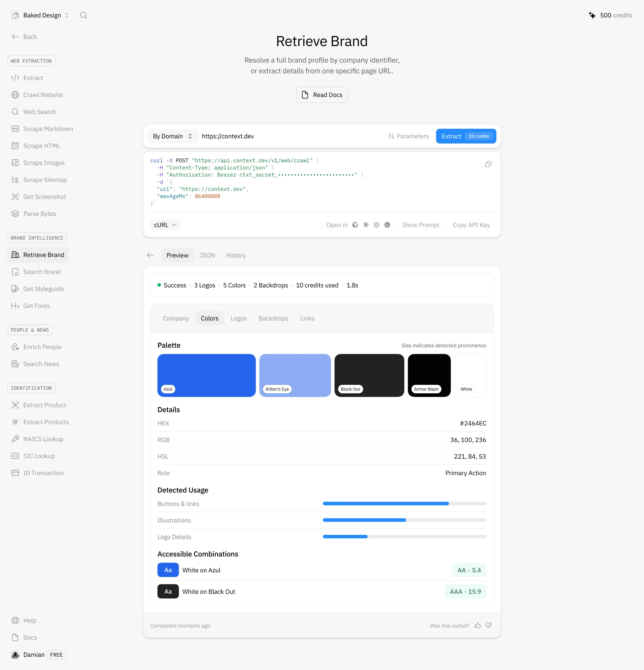The height and width of the screenshot is (670, 644).
Task: Open the Links tab
Action: (x=307, y=318)
